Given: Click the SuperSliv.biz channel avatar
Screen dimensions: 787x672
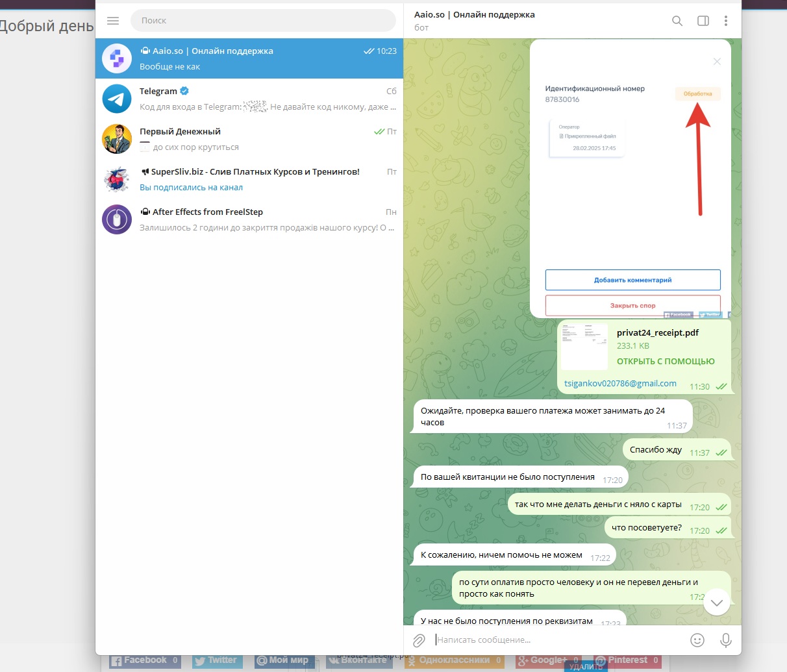Looking at the screenshot, I should (x=117, y=179).
